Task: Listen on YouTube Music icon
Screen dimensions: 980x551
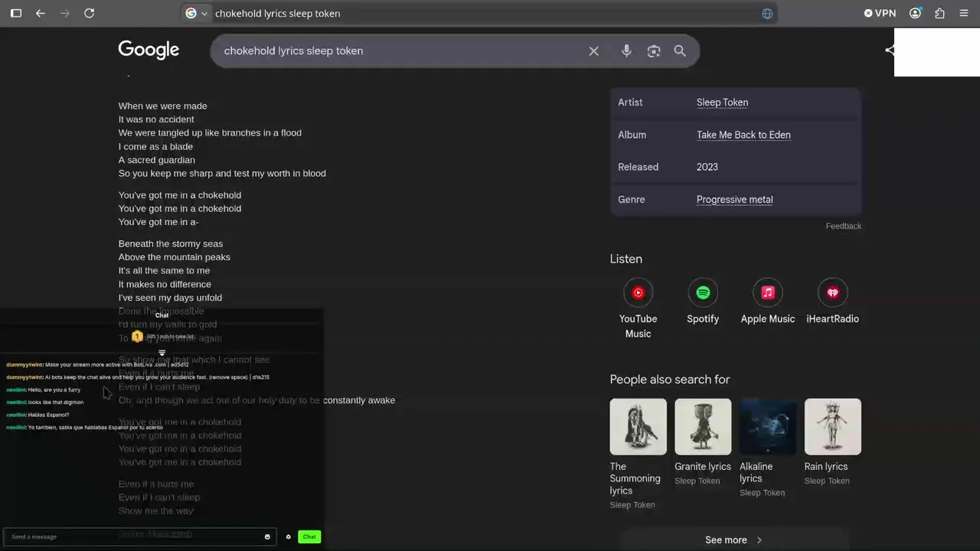Action: coord(638,292)
